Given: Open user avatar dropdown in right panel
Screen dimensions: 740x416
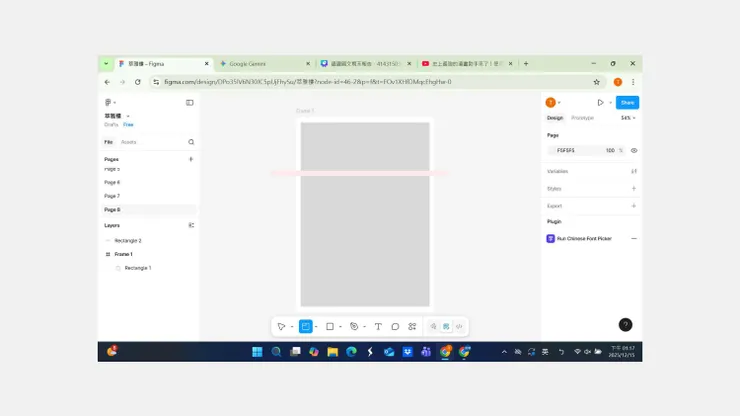Looking at the screenshot, I should 559,102.
